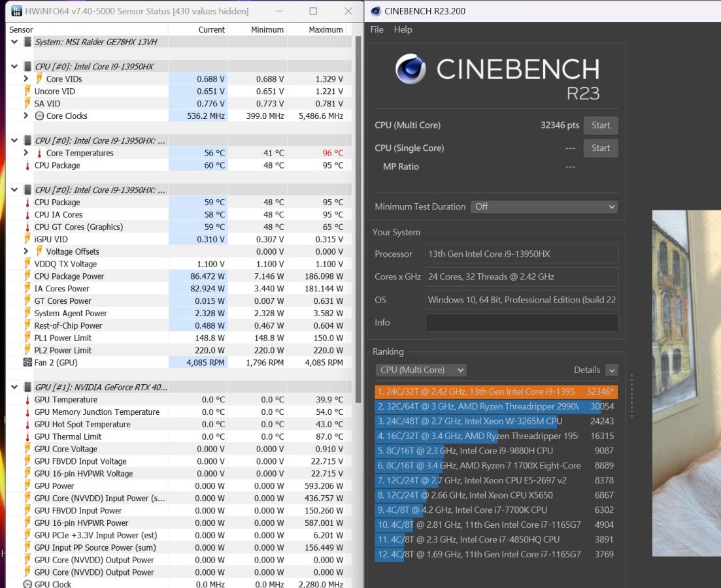Click the Fan 2 (GPU) fan icon

click(27, 362)
